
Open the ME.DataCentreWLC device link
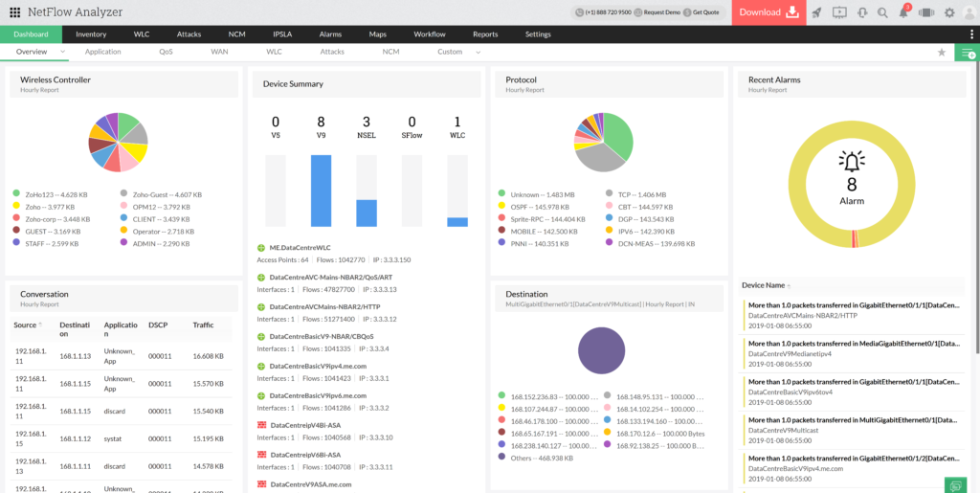coord(301,248)
